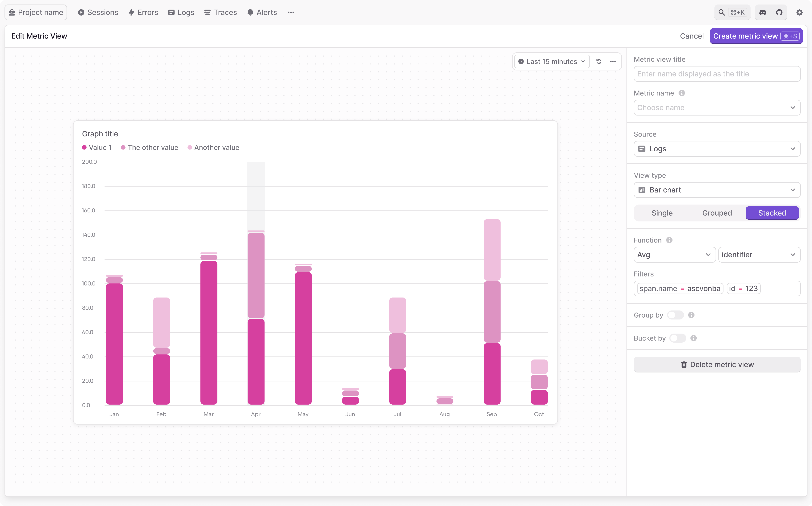Image resolution: width=812 pixels, height=506 pixels.
Task: Open the Sessions view
Action: click(x=98, y=12)
